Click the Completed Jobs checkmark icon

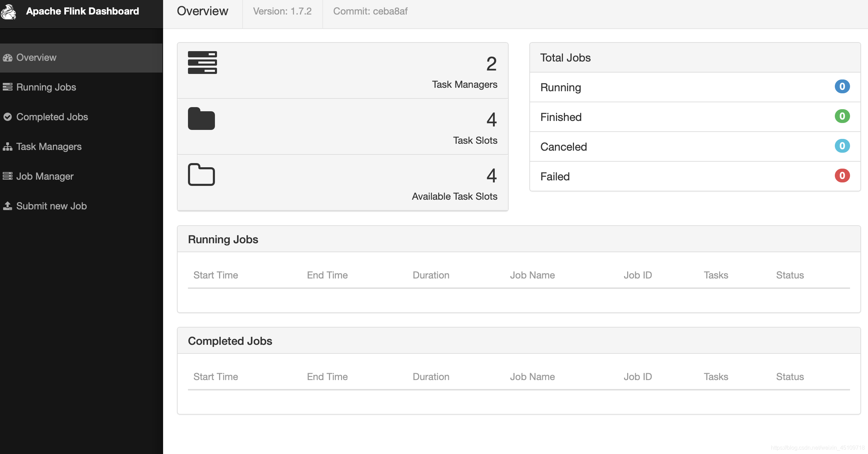[8, 117]
